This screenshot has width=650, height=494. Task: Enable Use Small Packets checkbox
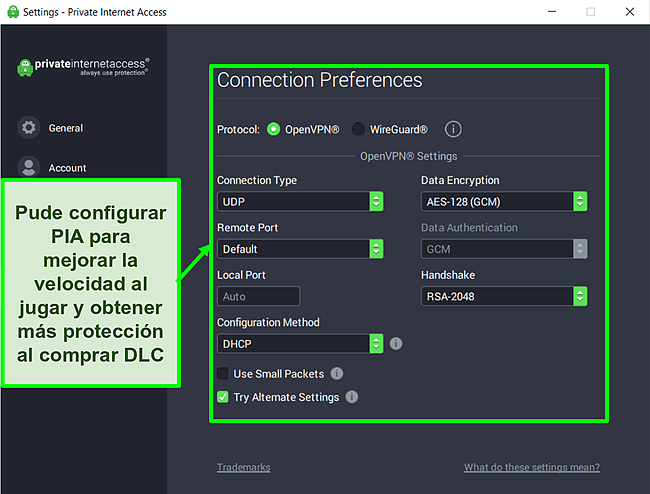click(223, 374)
